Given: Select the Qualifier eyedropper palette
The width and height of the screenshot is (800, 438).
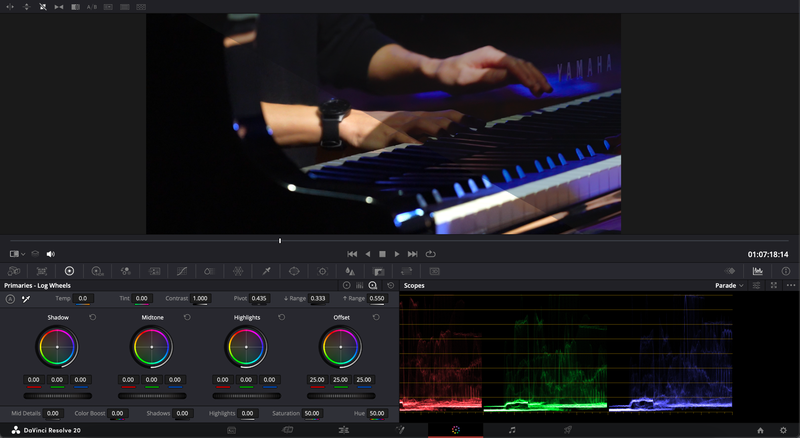Looking at the screenshot, I should [x=266, y=271].
